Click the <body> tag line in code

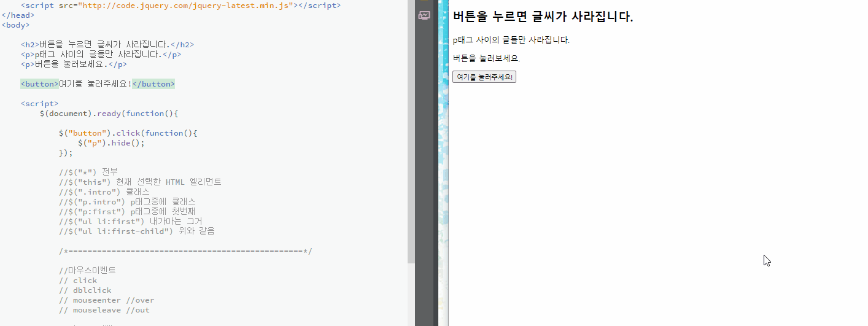[15, 25]
